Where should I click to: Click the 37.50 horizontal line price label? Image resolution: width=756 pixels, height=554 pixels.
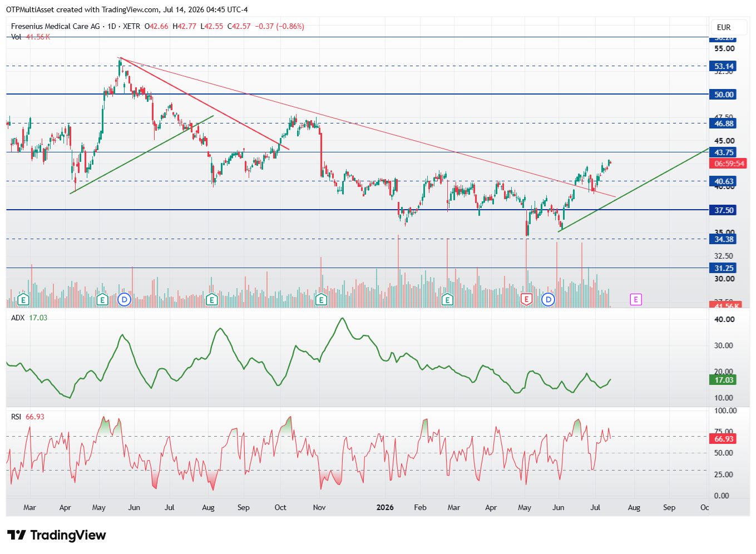pyautogui.click(x=723, y=210)
